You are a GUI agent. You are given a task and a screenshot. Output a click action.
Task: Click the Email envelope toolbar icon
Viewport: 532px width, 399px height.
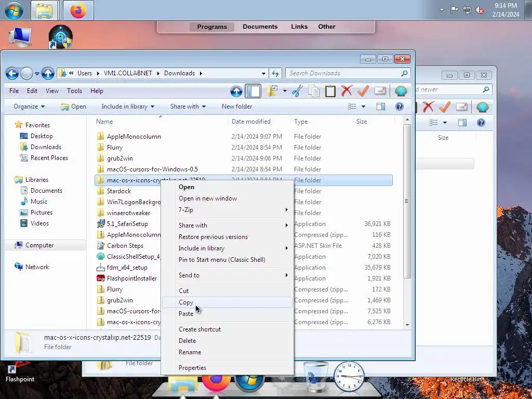pos(380,91)
